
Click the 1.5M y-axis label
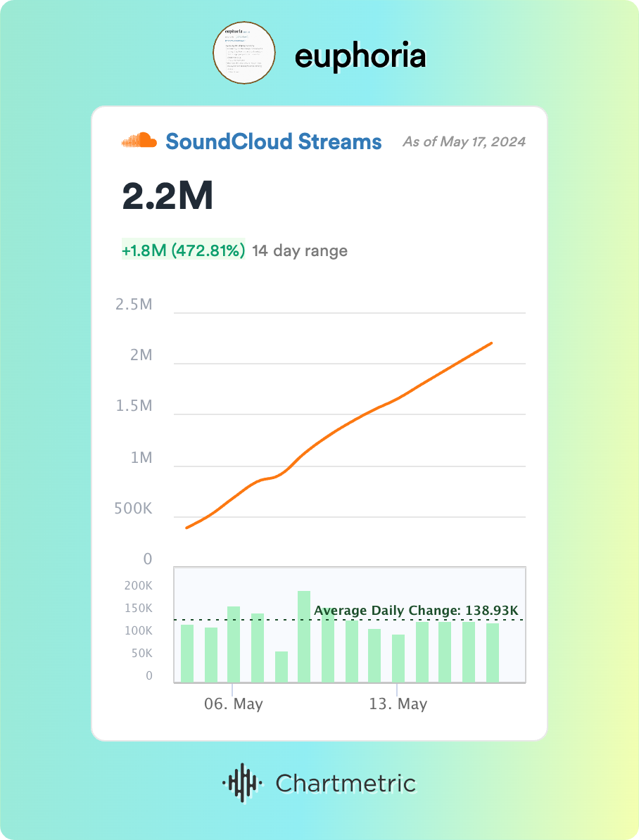point(134,405)
